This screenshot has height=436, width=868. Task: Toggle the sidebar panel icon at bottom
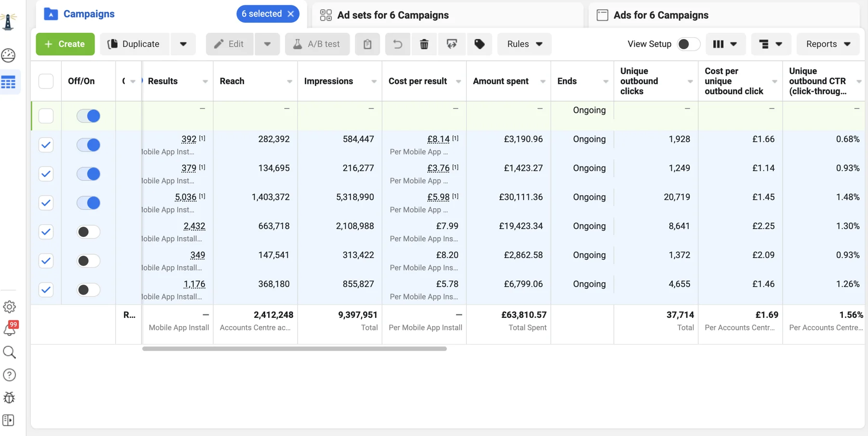(9, 420)
